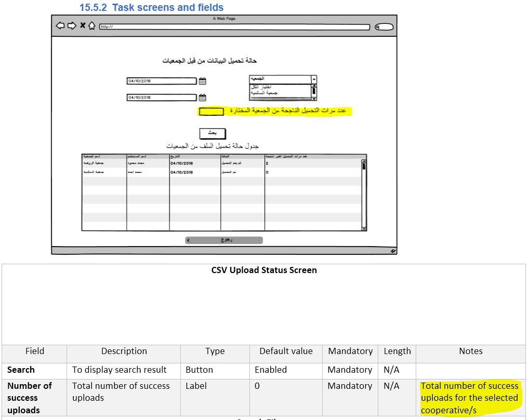
Task: Click the browser home icon
Action: click(92, 25)
